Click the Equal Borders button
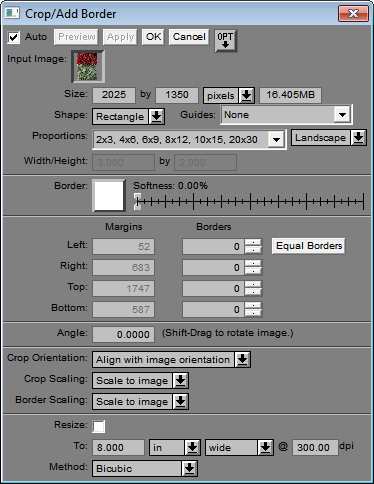The image size is (374, 484). [309, 246]
